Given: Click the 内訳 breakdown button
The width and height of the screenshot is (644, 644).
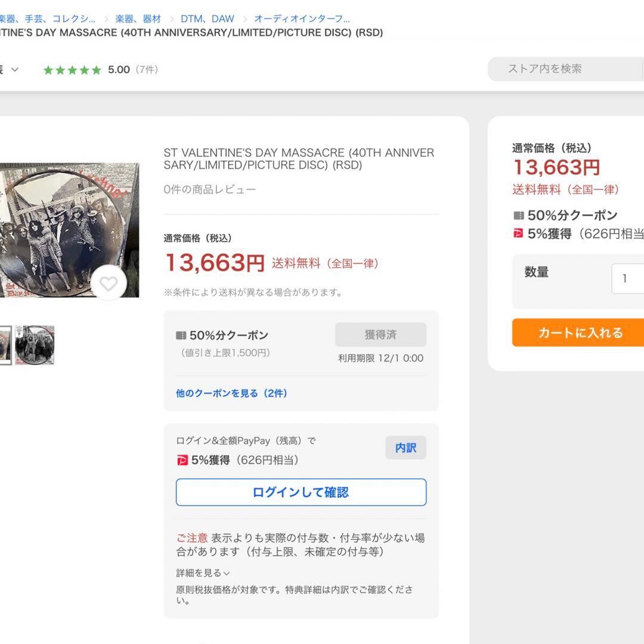Looking at the screenshot, I should pyautogui.click(x=405, y=447).
